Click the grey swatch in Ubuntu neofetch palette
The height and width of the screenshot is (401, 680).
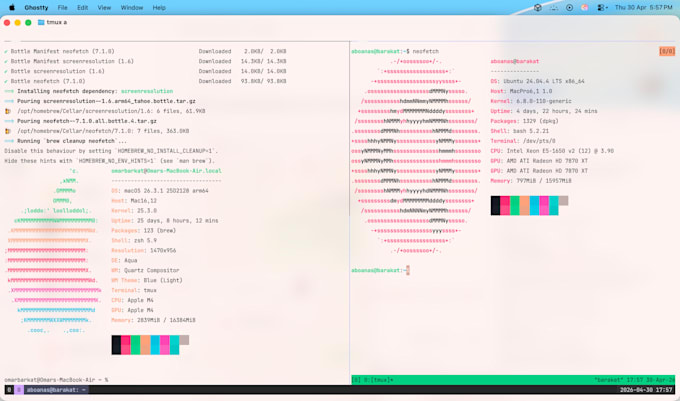coord(563,200)
